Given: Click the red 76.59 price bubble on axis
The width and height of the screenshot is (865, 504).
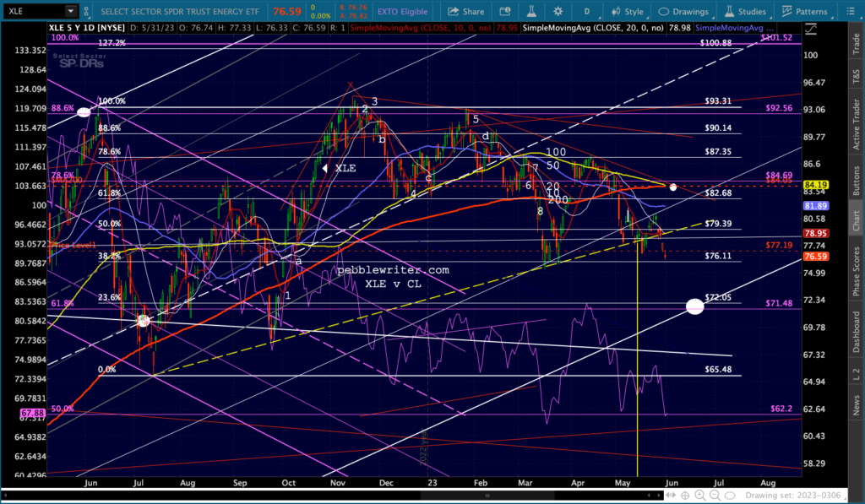Looking at the screenshot, I should [815, 257].
